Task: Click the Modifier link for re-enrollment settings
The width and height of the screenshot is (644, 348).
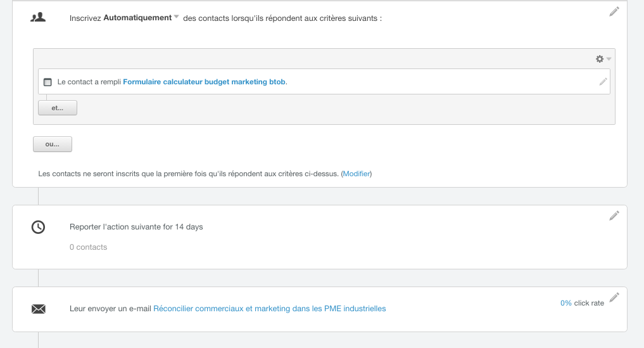Action: 357,174
